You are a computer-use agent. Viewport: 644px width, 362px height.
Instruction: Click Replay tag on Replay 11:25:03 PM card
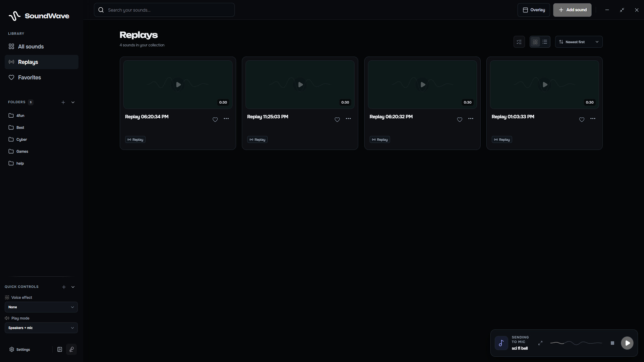pyautogui.click(x=257, y=140)
